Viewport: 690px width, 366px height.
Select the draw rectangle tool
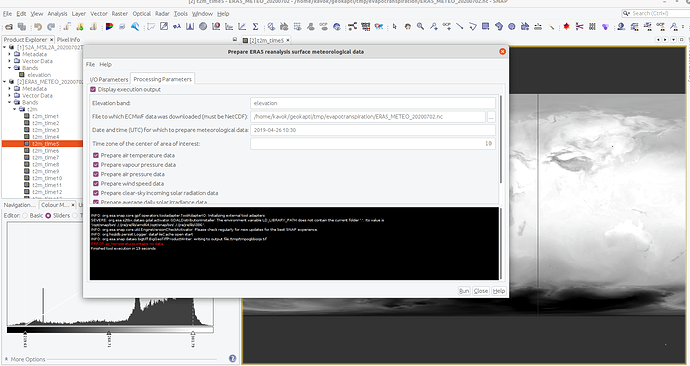pos(486,27)
